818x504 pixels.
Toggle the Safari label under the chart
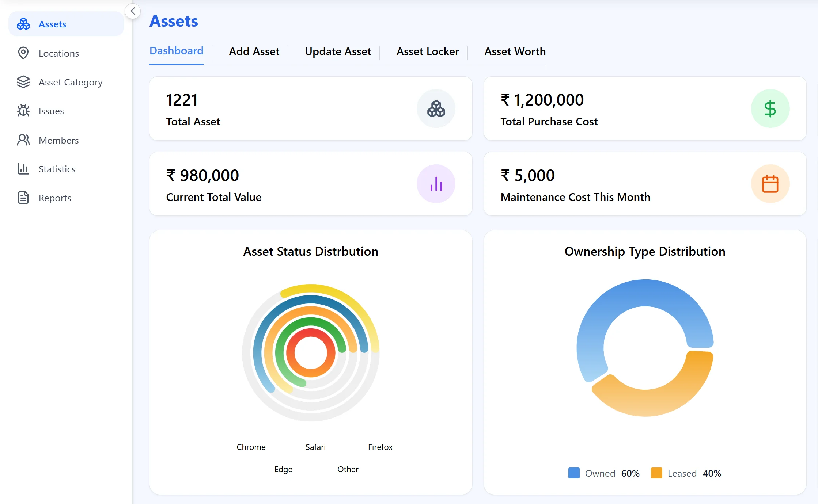(x=315, y=447)
